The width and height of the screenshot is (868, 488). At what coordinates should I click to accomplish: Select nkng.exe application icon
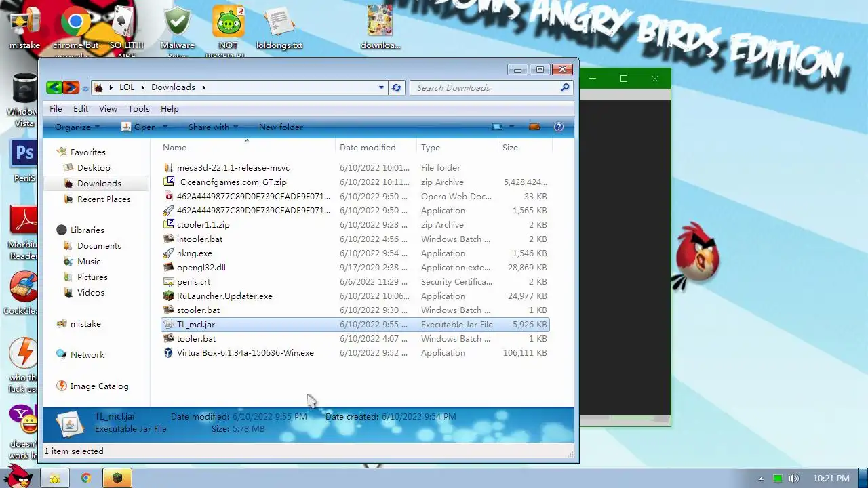click(169, 253)
